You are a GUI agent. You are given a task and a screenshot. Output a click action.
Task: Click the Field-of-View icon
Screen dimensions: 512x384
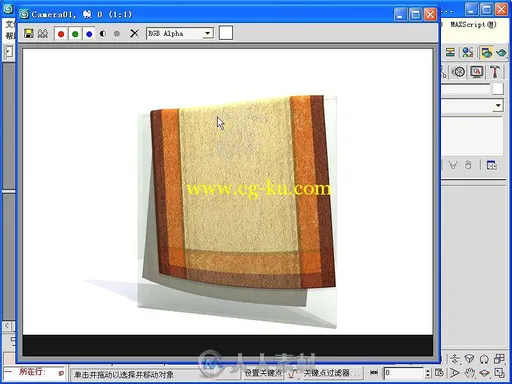click(454, 373)
